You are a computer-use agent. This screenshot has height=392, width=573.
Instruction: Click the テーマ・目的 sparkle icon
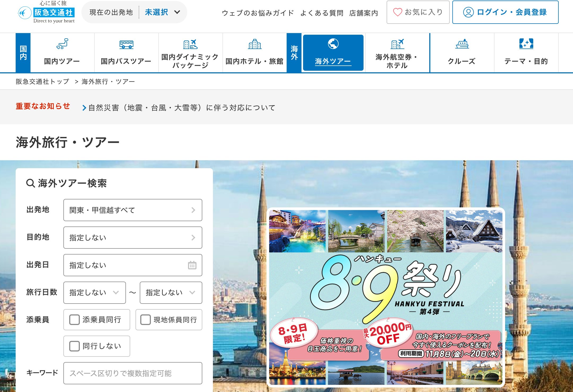point(526,44)
